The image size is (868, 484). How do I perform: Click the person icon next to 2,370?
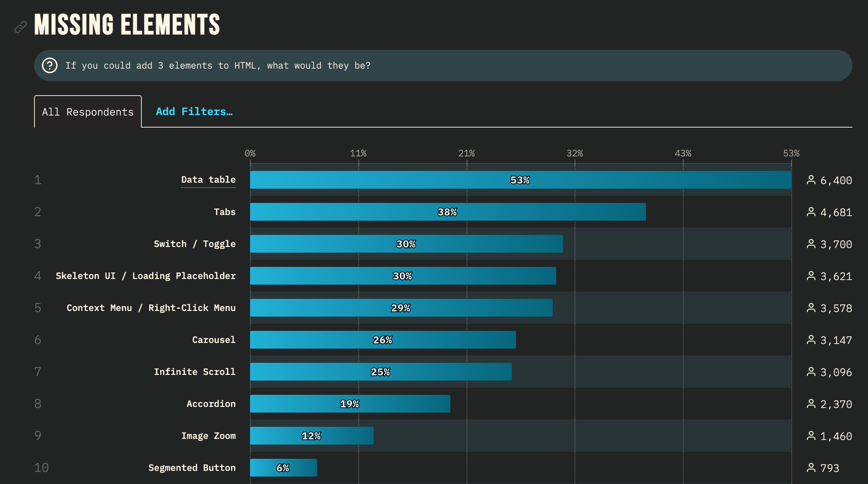click(812, 404)
